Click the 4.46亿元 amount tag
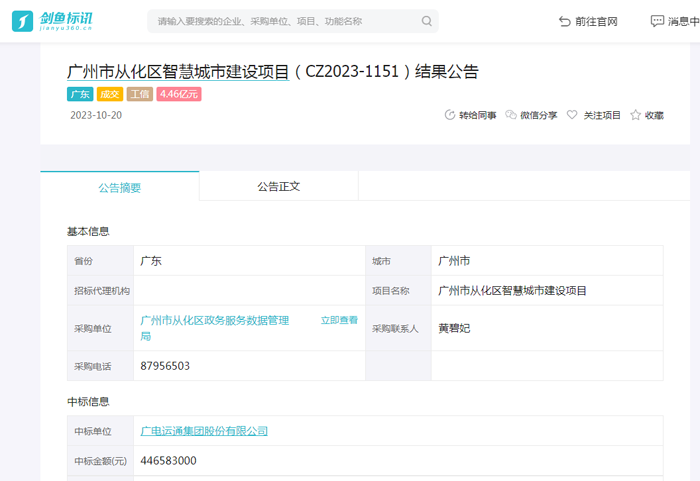Viewport: 700px width, 481px height. click(x=179, y=94)
